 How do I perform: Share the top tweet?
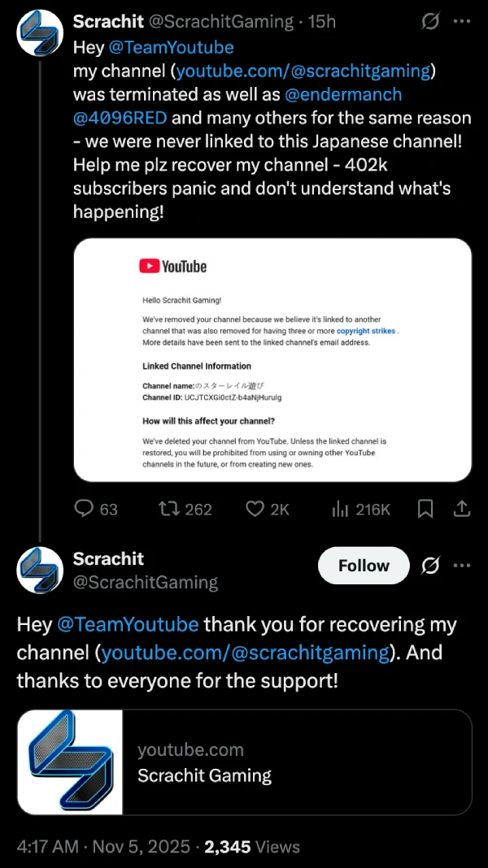point(461,509)
